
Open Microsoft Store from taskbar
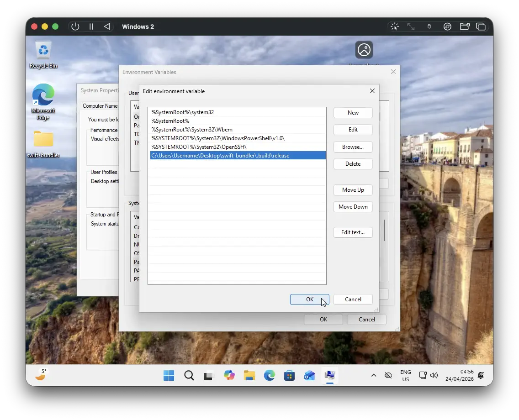289,375
